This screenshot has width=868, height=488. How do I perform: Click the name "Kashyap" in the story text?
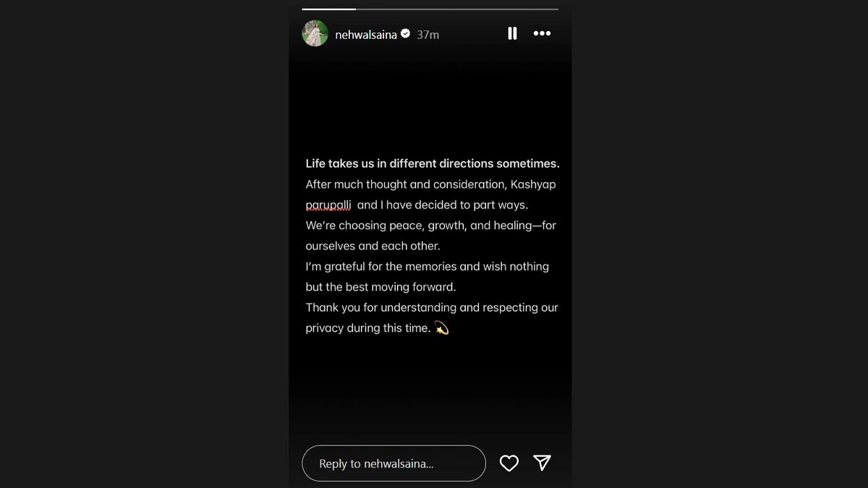pos(533,184)
